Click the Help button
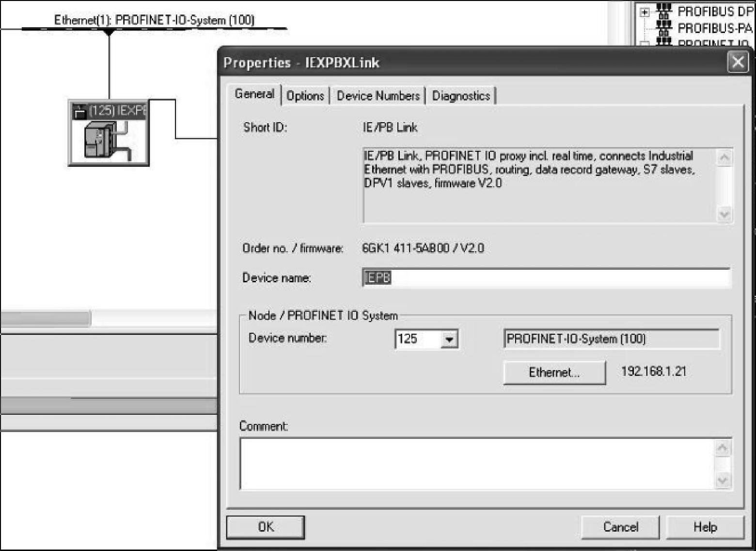The image size is (756, 551). click(x=705, y=527)
